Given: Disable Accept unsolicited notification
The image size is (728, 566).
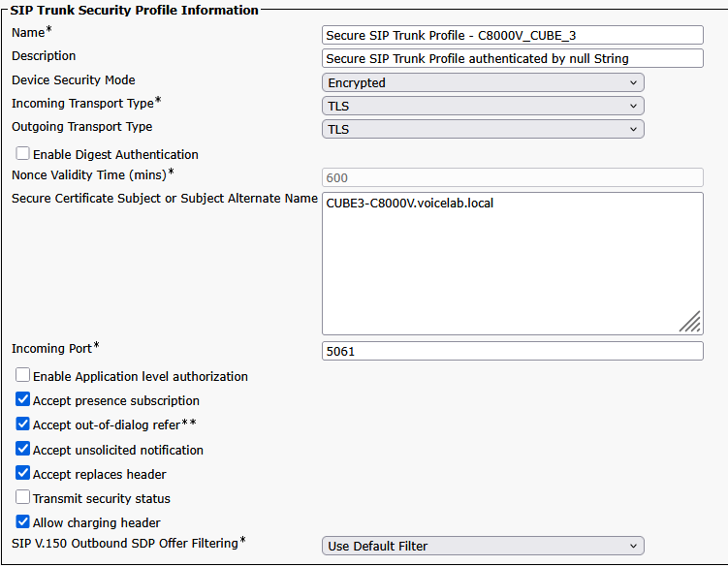Looking at the screenshot, I should [x=23, y=450].
